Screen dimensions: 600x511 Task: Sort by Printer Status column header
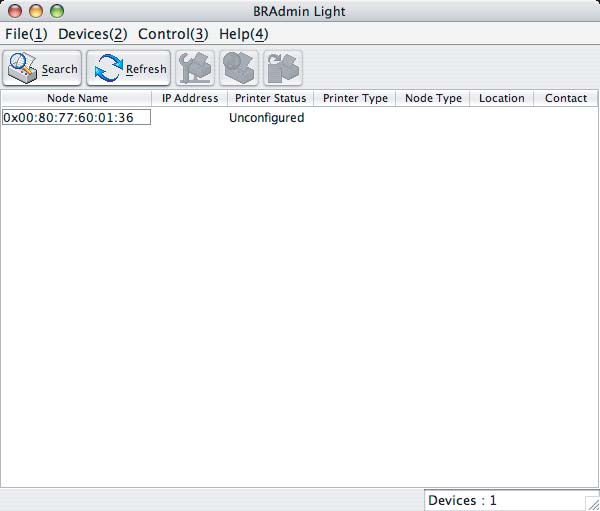pyautogui.click(x=271, y=98)
